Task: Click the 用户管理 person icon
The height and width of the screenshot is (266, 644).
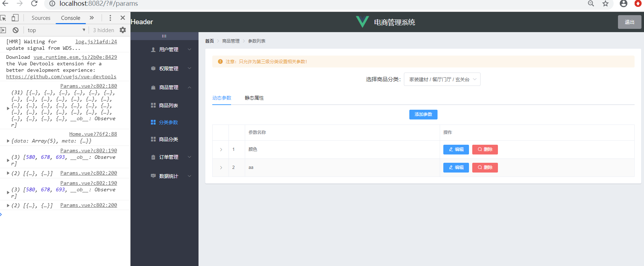Action: click(x=153, y=49)
